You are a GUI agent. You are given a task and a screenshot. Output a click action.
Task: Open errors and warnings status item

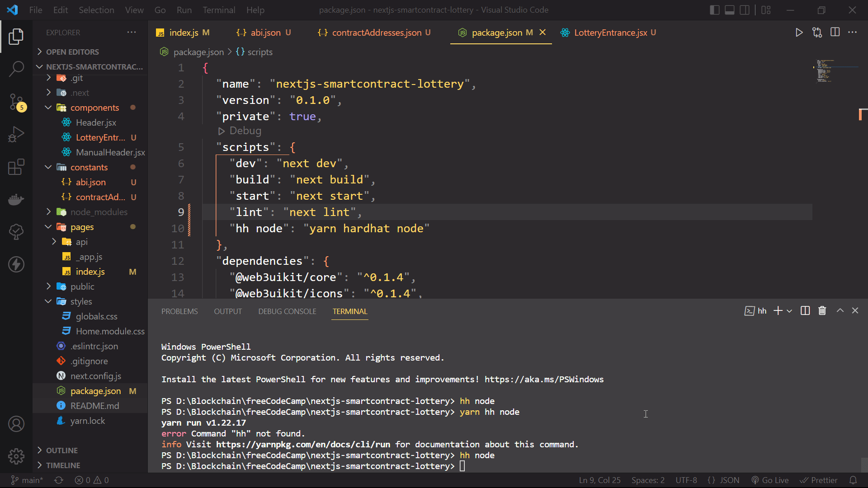[x=92, y=480]
